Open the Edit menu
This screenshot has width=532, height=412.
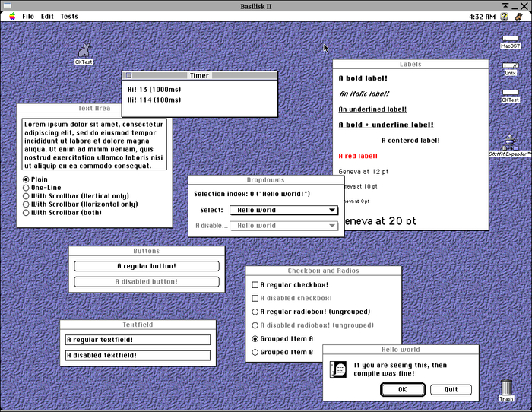click(x=47, y=16)
